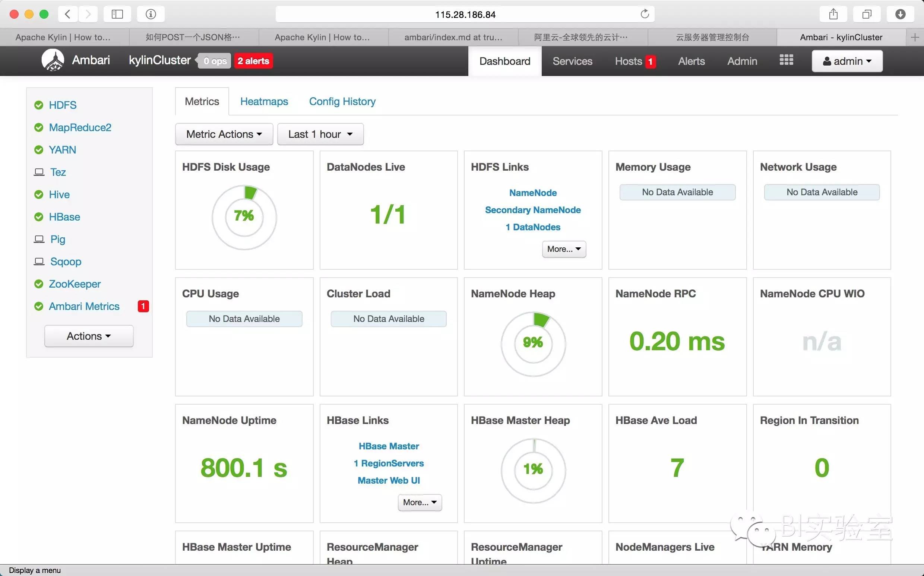Click the HBase Ave Load value 7
This screenshot has height=576, width=924.
click(x=677, y=468)
